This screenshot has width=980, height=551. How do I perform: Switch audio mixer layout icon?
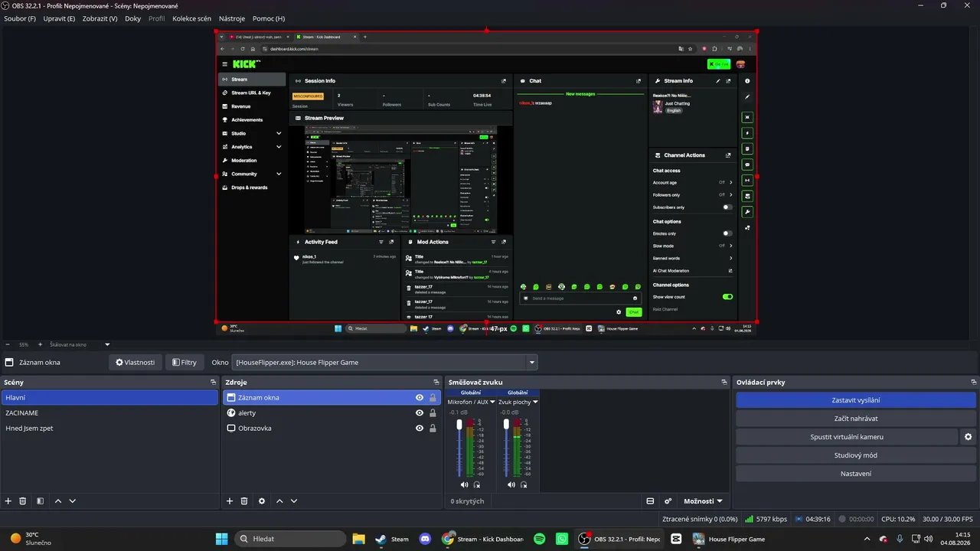[650, 501]
